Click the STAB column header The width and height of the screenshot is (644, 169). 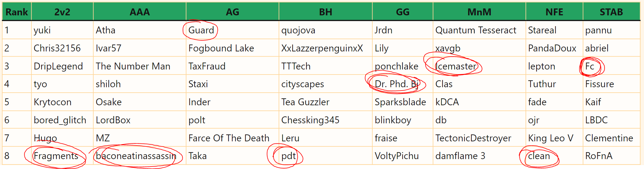pyautogui.click(x=612, y=12)
